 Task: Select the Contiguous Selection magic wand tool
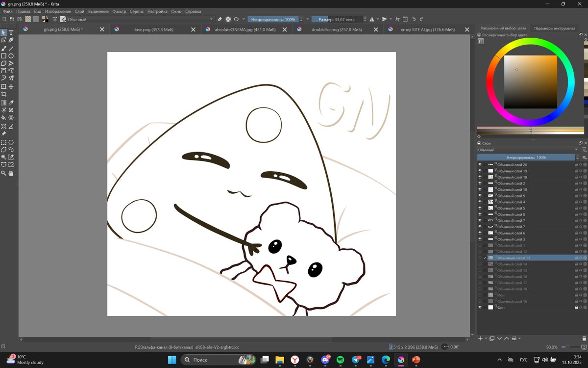[x=3, y=157]
